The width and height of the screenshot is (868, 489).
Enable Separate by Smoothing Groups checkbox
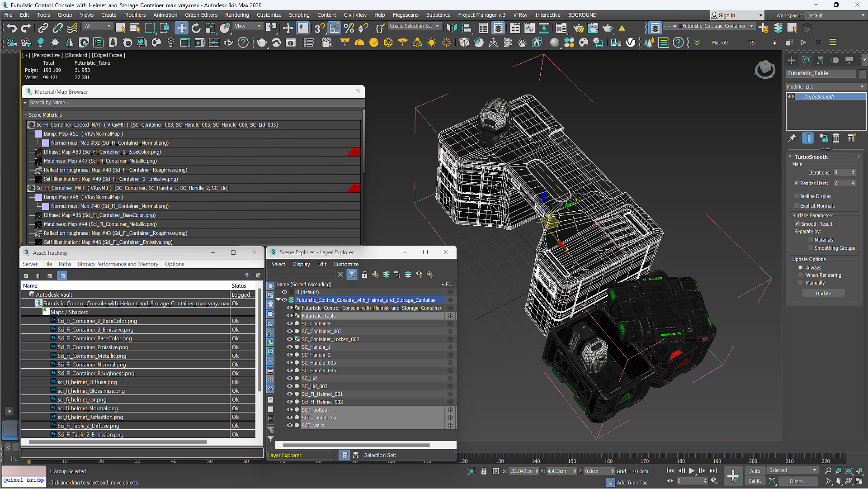tap(811, 248)
